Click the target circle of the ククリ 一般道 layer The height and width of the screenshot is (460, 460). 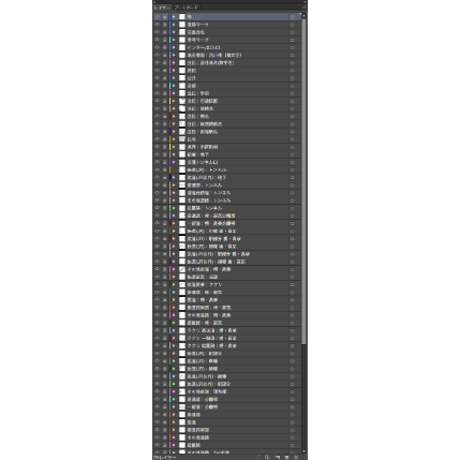point(292,338)
